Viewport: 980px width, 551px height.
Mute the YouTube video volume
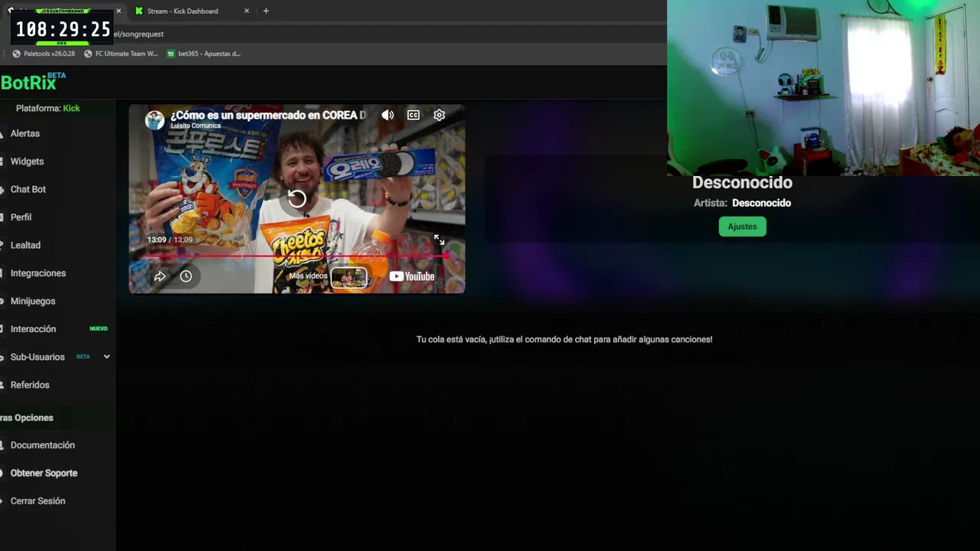coord(388,115)
